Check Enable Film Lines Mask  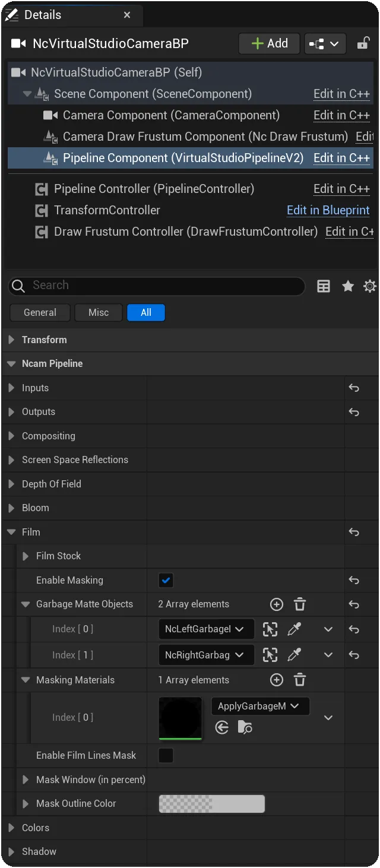point(166,755)
